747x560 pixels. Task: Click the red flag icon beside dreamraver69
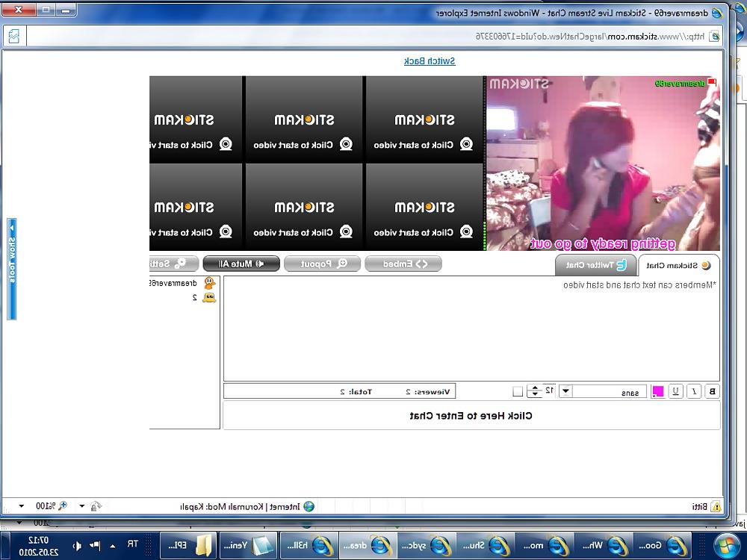tap(712, 82)
